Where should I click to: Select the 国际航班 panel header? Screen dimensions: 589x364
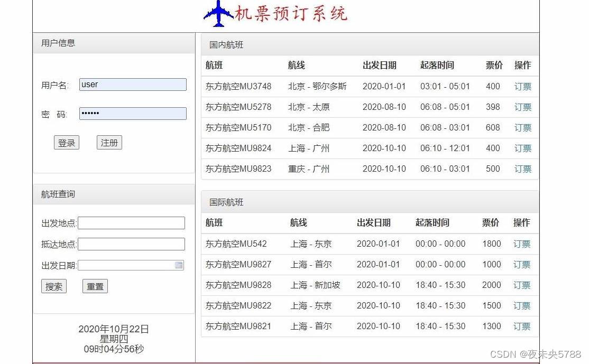tap(370, 202)
